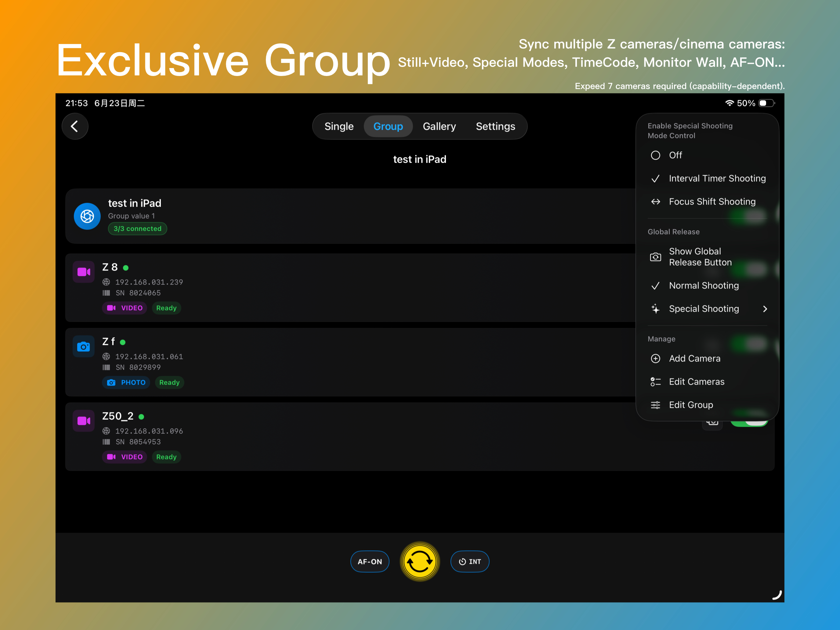Expand the Special Shooting submenu chevron
The width and height of the screenshot is (840, 630).
tap(765, 309)
